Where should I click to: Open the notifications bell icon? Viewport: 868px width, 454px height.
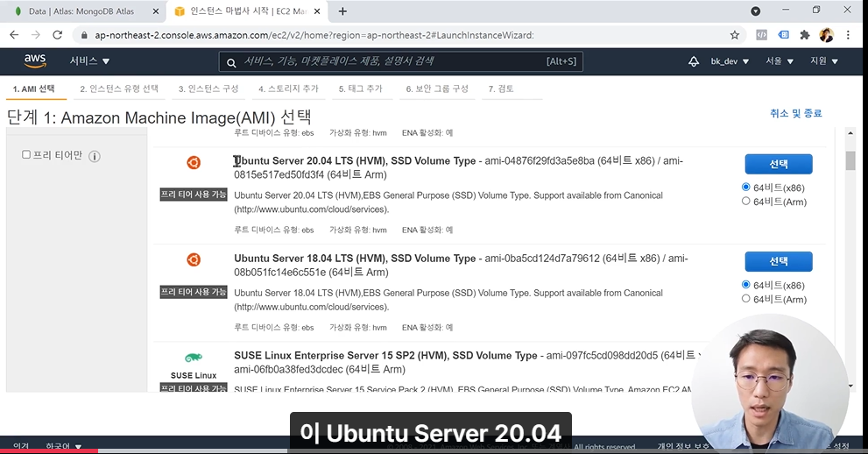tap(693, 61)
